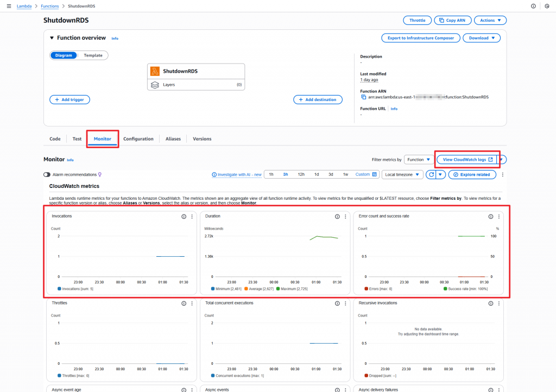Switch to the Test tab
The width and height of the screenshot is (556, 392).
(x=77, y=139)
